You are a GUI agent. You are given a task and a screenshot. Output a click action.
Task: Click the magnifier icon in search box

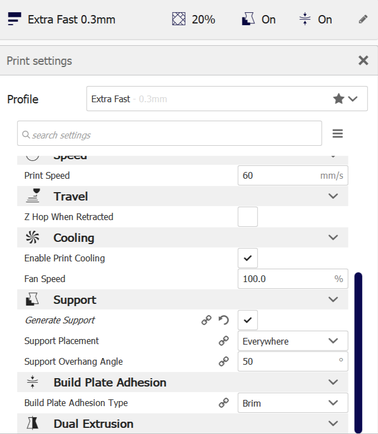click(x=26, y=135)
